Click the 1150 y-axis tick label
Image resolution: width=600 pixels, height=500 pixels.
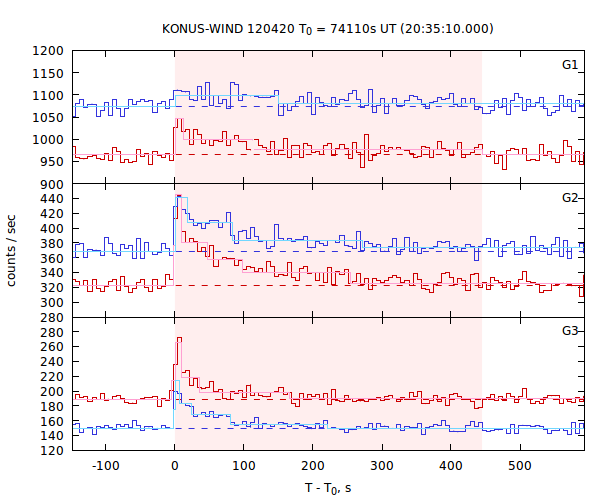[x=48, y=73]
